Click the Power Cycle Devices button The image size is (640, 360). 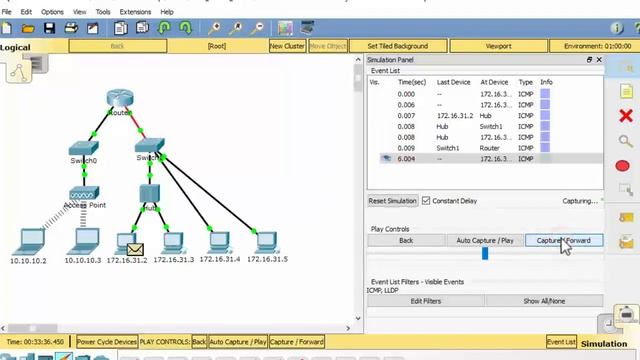pyautogui.click(x=107, y=342)
